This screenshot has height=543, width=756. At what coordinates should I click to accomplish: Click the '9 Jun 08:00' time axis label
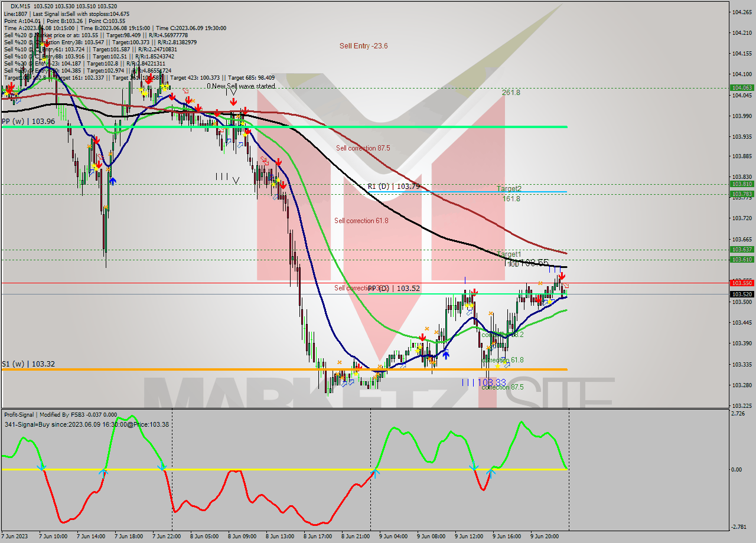(x=432, y=537)
